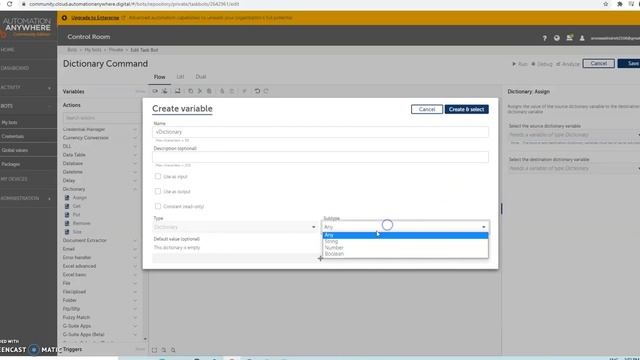
Task: Click the Description (optional) input field
Action: (x=320, y=157)
